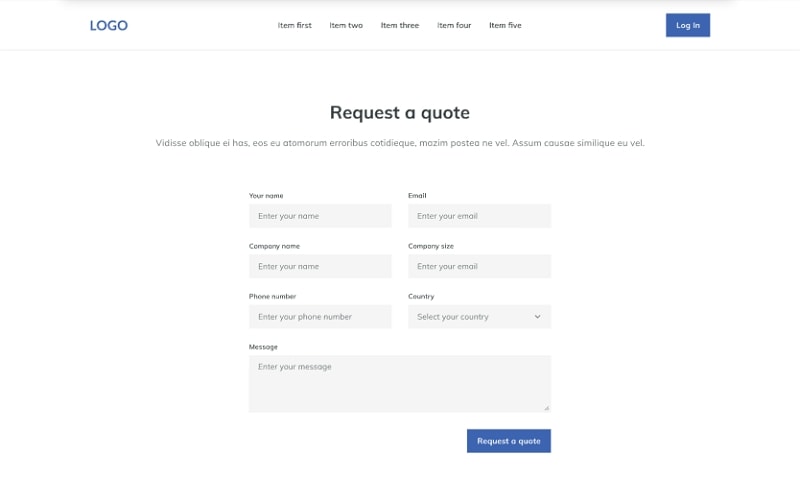Click the Message label above the textarea

coord(263,347)
